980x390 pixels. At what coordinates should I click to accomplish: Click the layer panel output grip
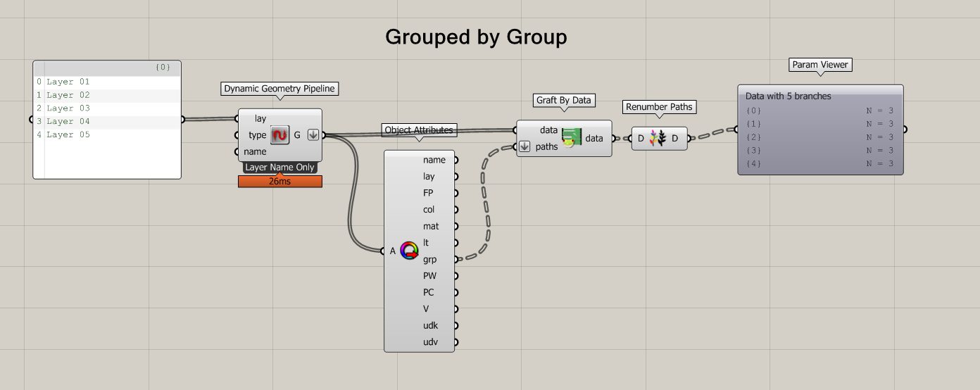pyautogui.click(x=184, y=120)
